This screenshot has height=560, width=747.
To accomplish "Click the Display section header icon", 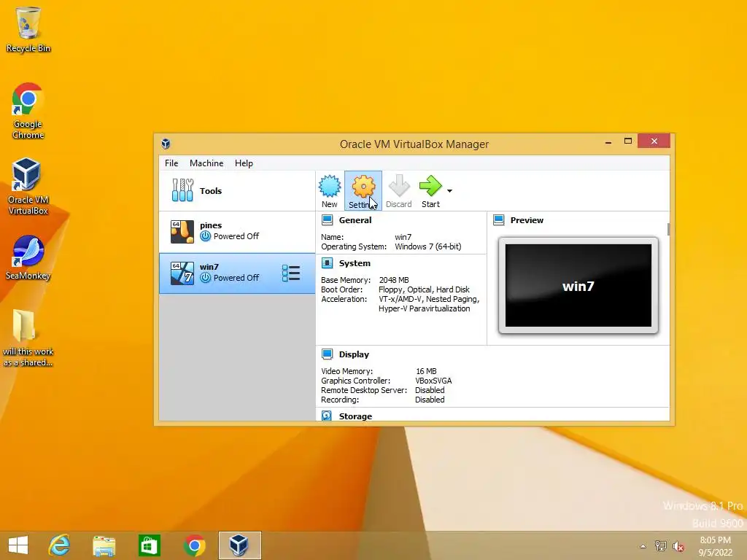I will click(328, 354).
